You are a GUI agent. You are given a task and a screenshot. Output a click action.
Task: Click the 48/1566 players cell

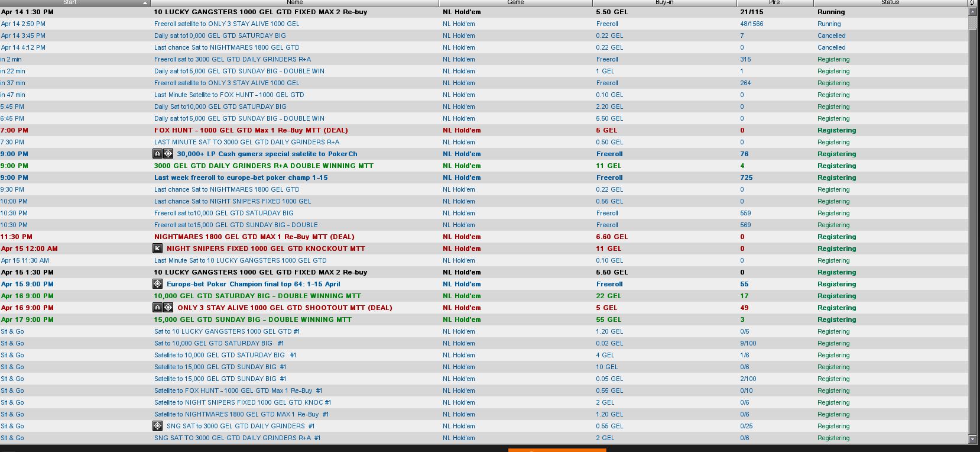tap(751, 24)
